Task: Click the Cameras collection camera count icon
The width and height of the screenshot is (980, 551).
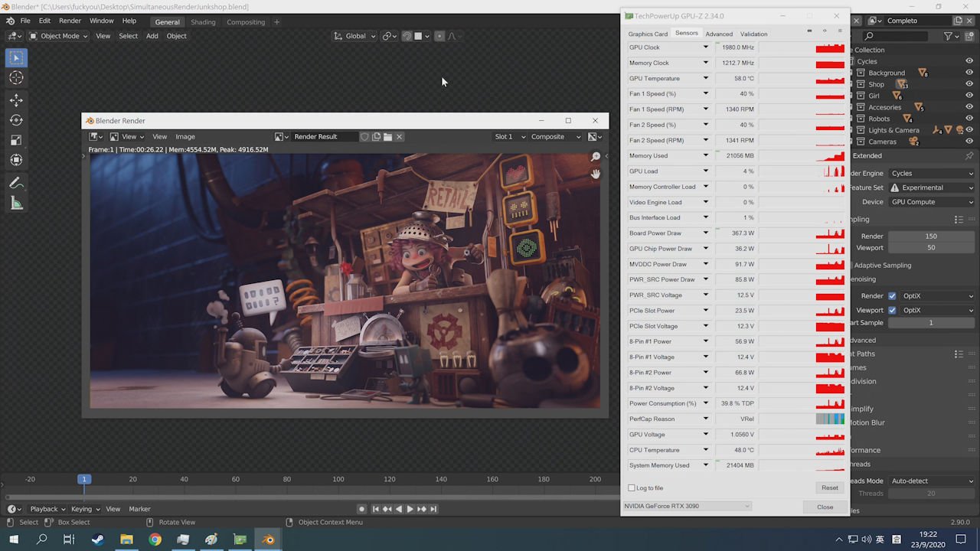Action: 914,142
